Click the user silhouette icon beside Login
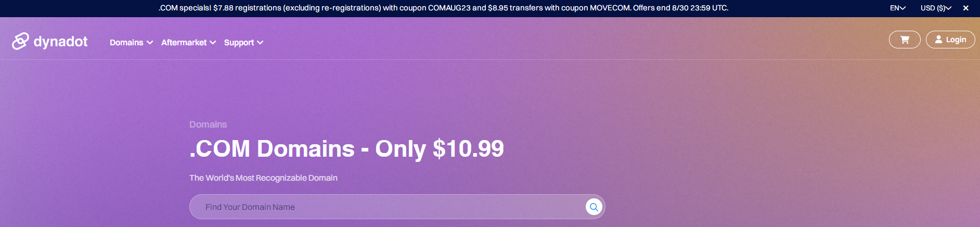980x227 pixels. pos(938,40)
